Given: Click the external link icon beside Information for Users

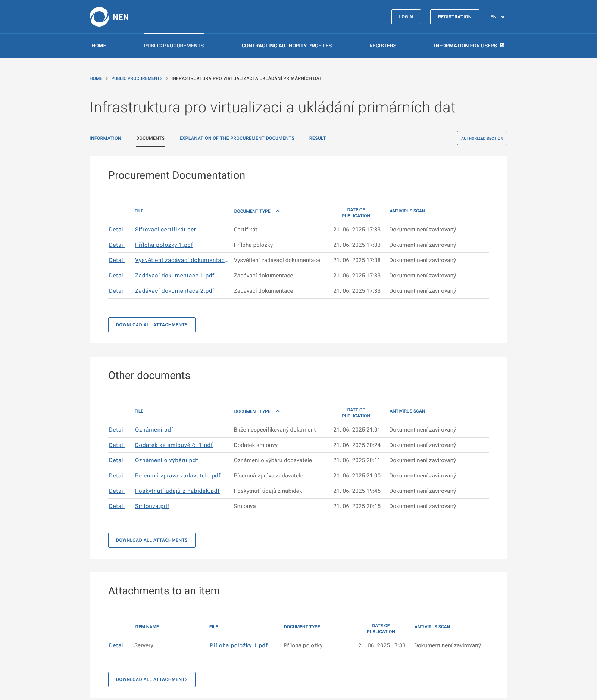Looking at the screenshot, I should point(502,45).
